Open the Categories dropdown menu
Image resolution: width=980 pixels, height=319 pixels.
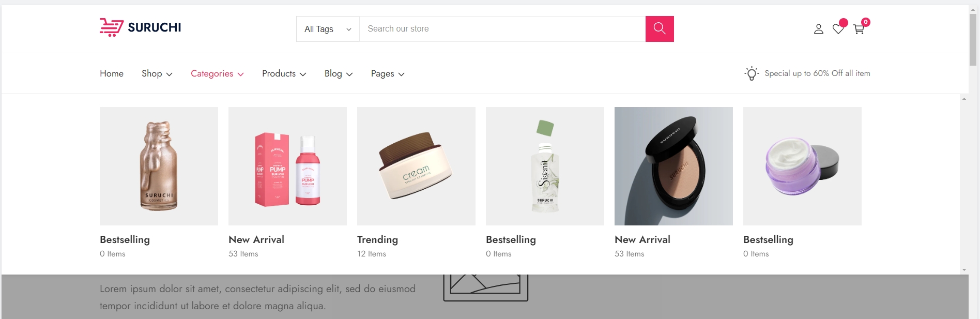[x=217, y=73]
